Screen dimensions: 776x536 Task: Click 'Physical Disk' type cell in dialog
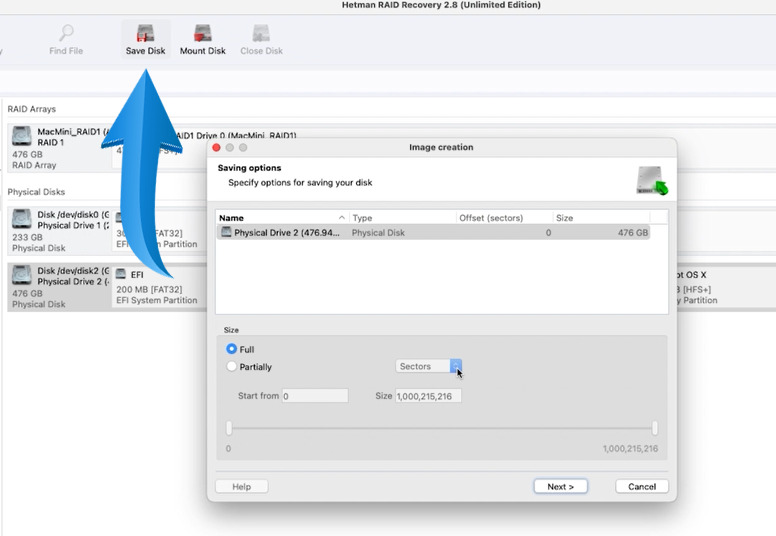tap(378, 233)
